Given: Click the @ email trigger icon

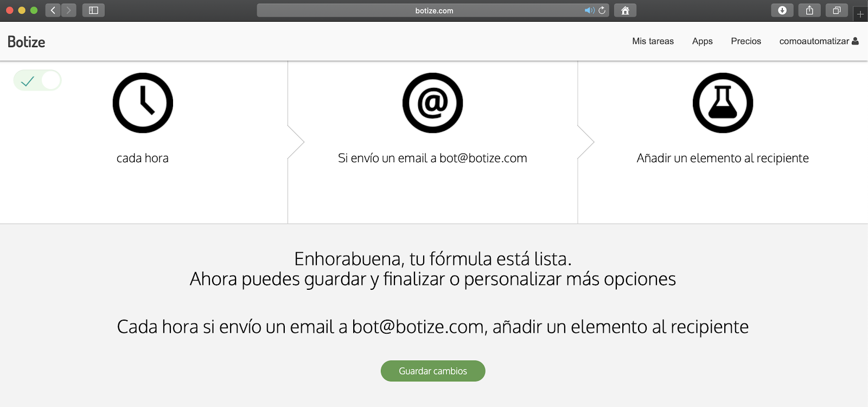Looking at the screenshot, I should click(x=432, y=103).
